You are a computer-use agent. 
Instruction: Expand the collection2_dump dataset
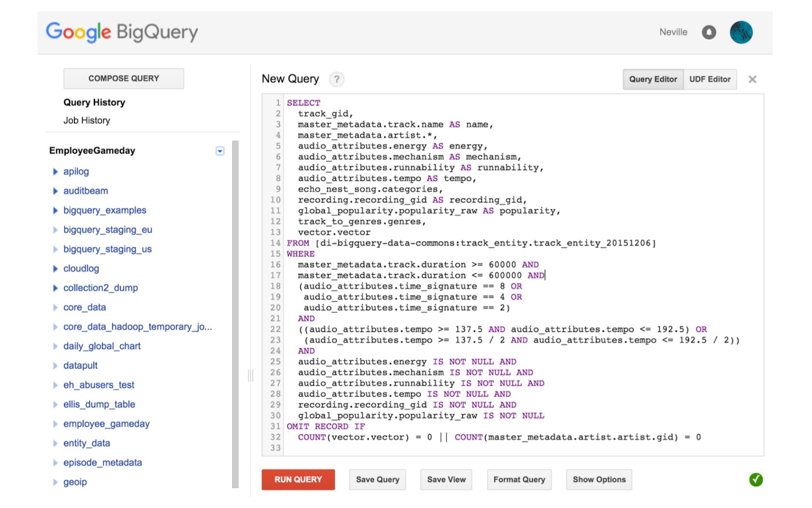tap(55, 288)
